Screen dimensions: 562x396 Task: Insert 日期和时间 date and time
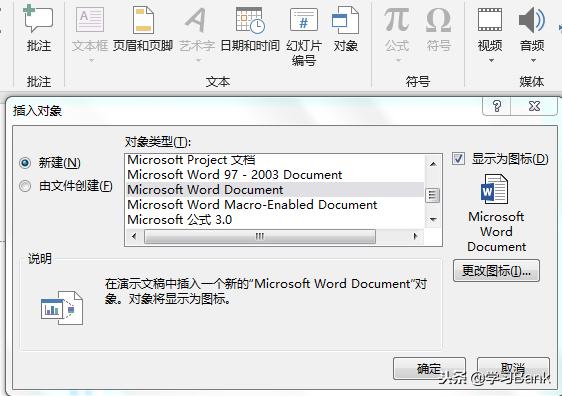(250, 20)
